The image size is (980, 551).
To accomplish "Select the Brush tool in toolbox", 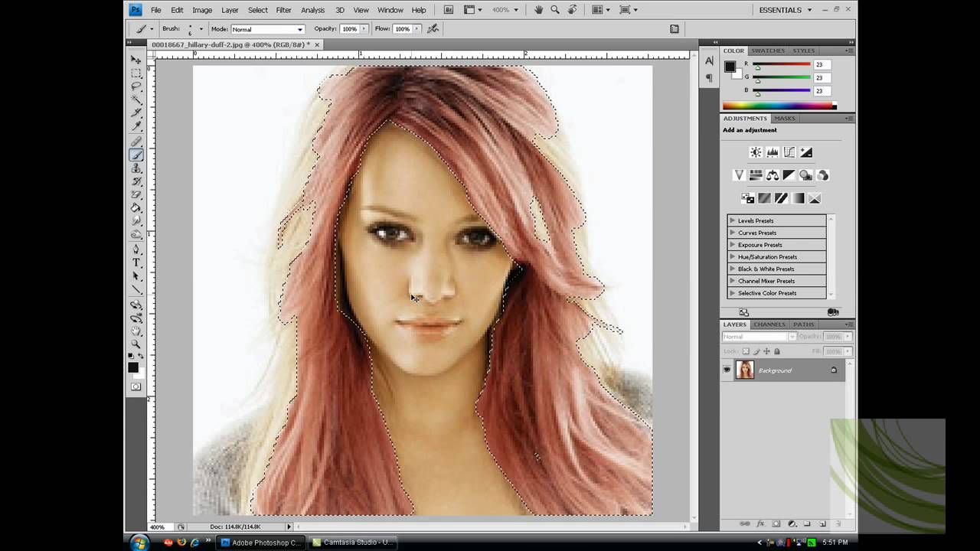I will point(136,155).
